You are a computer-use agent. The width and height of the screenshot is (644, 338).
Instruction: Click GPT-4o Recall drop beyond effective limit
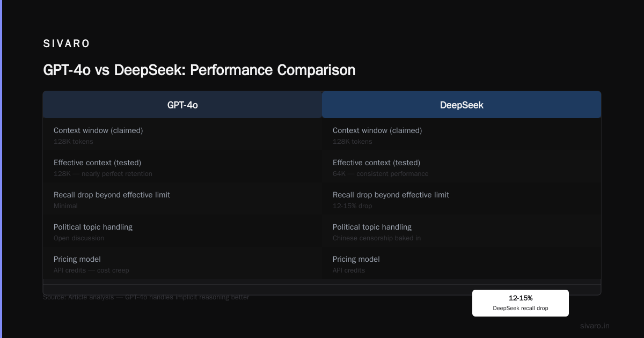182,199
